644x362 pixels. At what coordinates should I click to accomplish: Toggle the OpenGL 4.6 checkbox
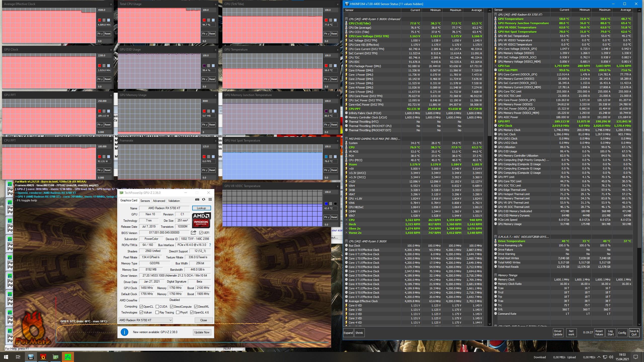[x=192, y=312]
